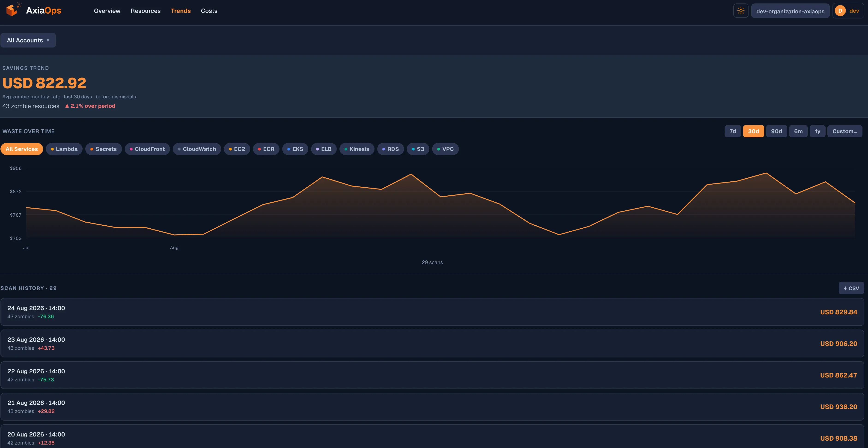Download scan history as CSV
868x448 pixels.
[x=851, y=288]
